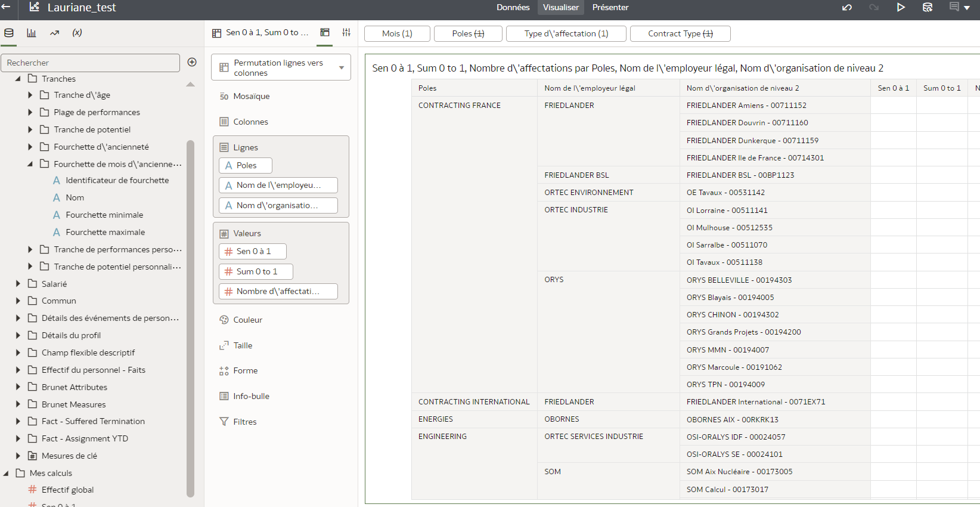The height and width of the screenshot is (507, 980).
Task: Expand the Tranche de potentiel folder
Action: (x=30, y=129)
